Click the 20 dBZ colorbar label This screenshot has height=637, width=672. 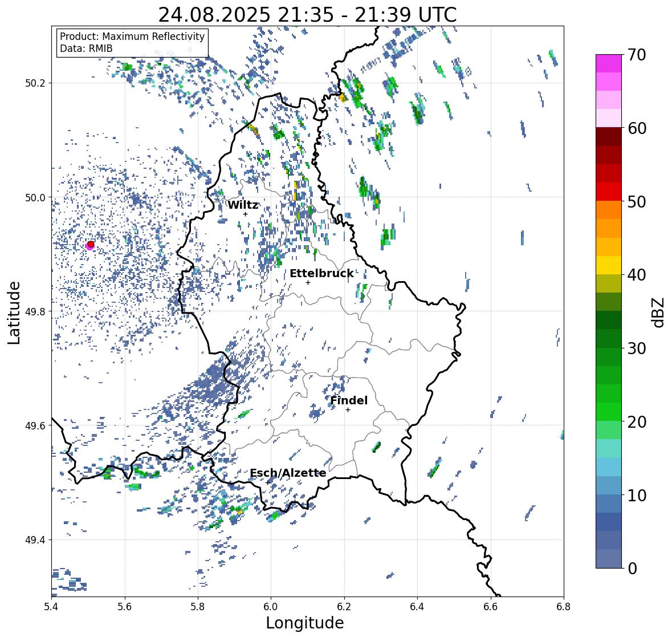click(637, 422)
